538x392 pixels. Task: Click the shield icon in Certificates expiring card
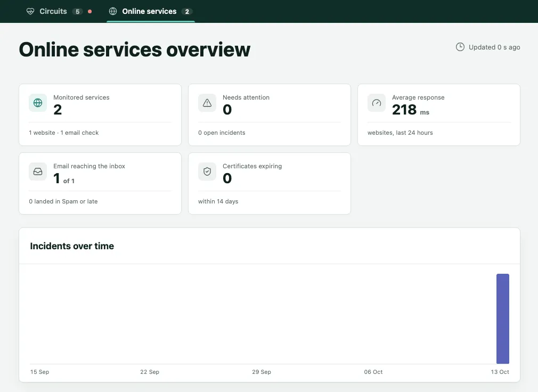click(207, 171)
